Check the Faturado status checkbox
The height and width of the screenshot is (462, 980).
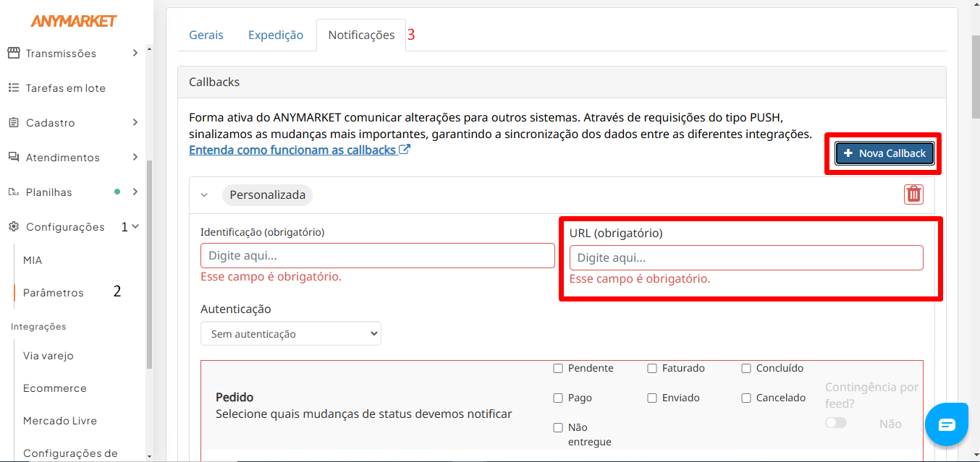652,368
